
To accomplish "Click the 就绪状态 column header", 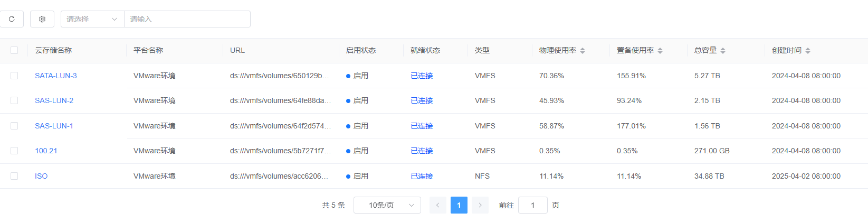I will click(425, 50).
